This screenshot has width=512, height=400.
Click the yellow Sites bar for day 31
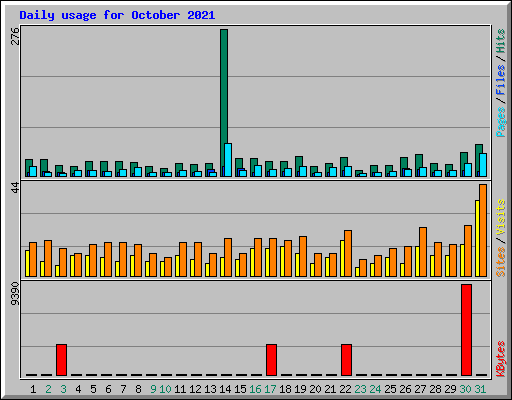click(x=477, y=238)
